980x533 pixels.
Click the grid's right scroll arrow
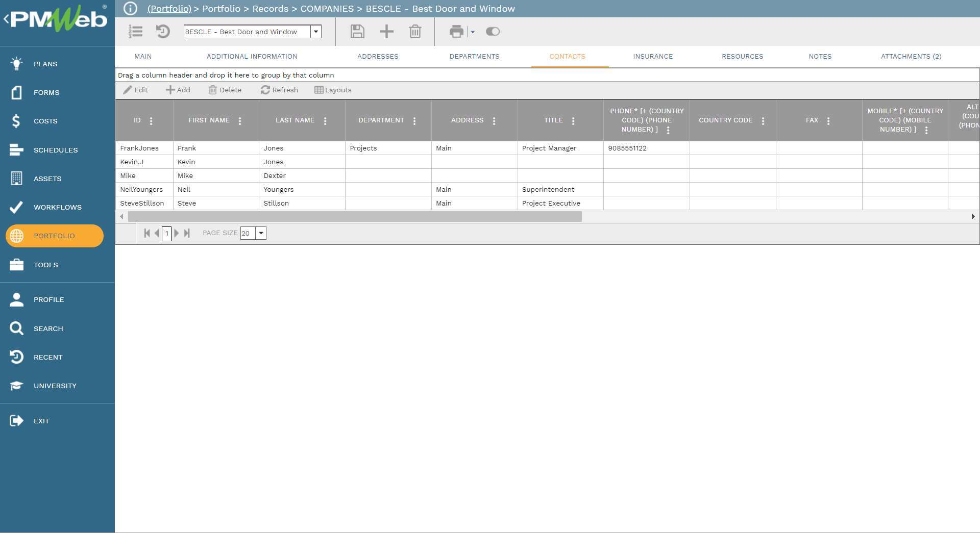pos(973,216)
